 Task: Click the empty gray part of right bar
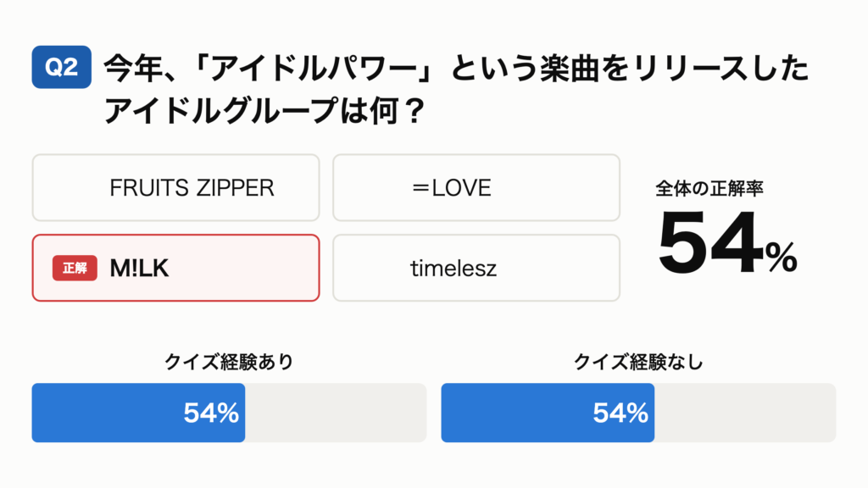[745, 413]
